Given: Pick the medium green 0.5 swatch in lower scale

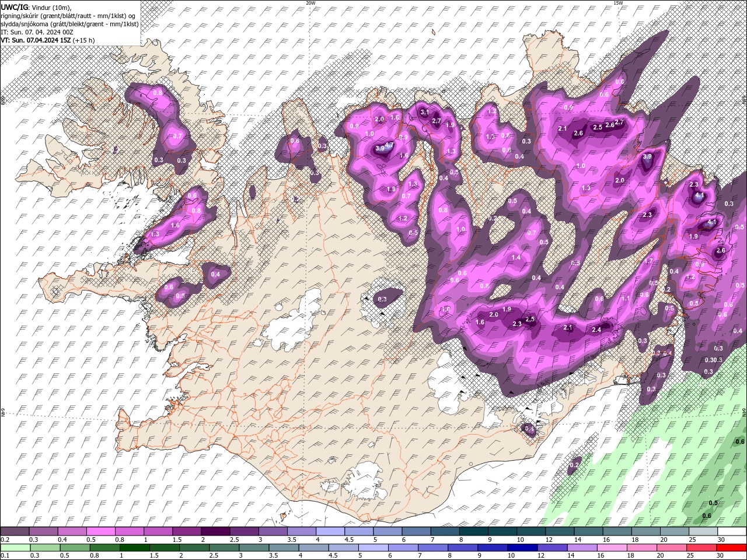Looking at the screenshot, I should [75, 548].
